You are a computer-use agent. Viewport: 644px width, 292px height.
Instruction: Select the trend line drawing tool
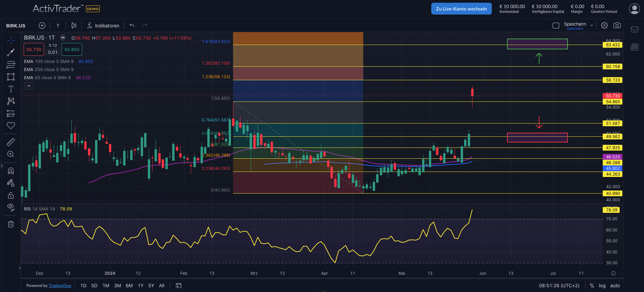[11, 52]
